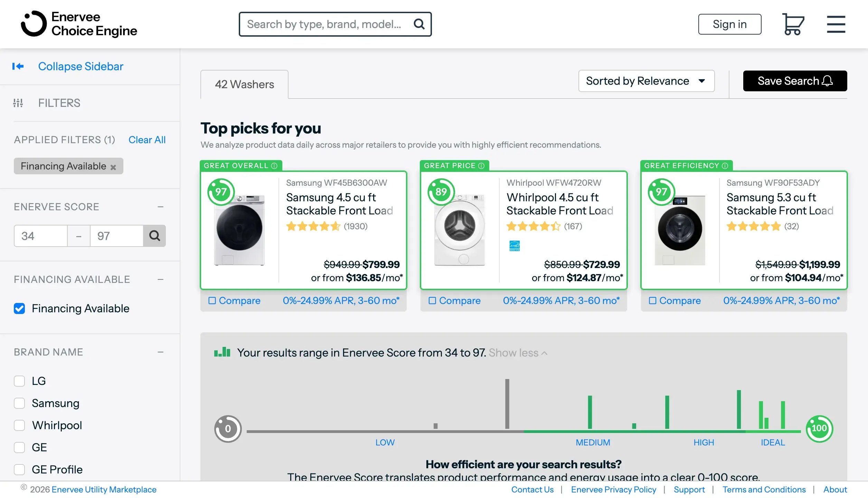This screenshot has height=498, width=868.
Task: Tick Compare for Samsung WF45B6300AW
Action: click(212, 301)
